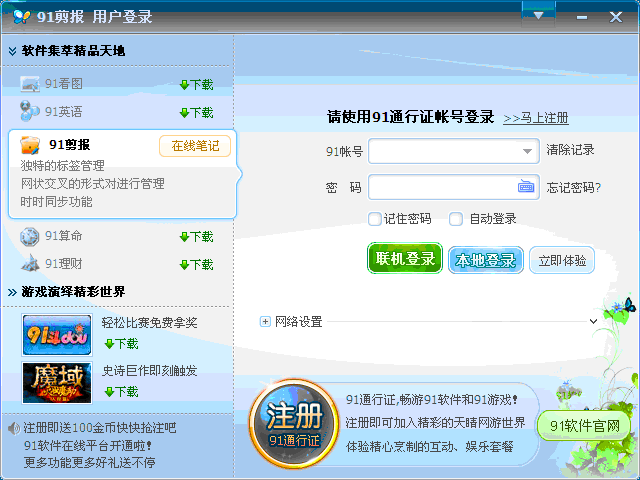Select the 91英语 label
This screenshot has width=640, height=480.
pos(64,111)
